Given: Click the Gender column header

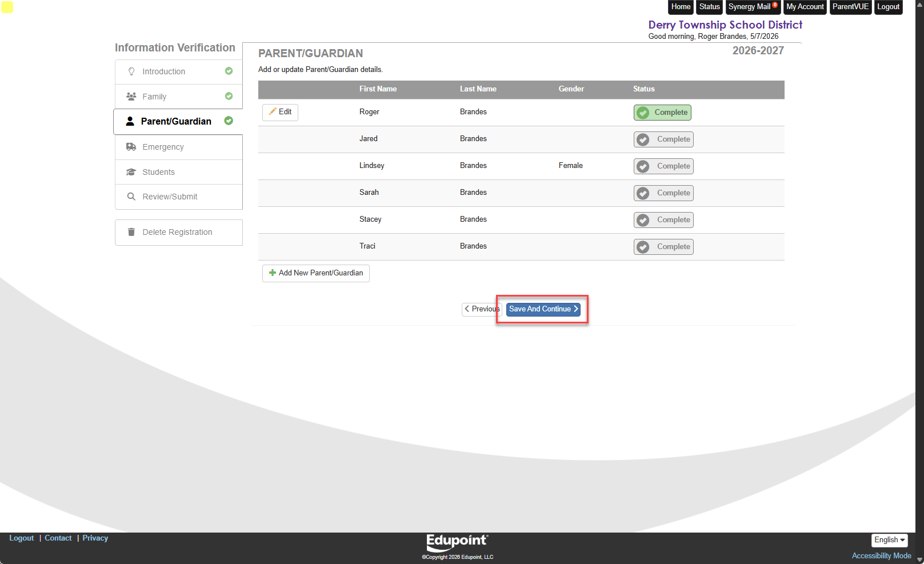Looking at the screenshot, I should click(x=571, y=89).
